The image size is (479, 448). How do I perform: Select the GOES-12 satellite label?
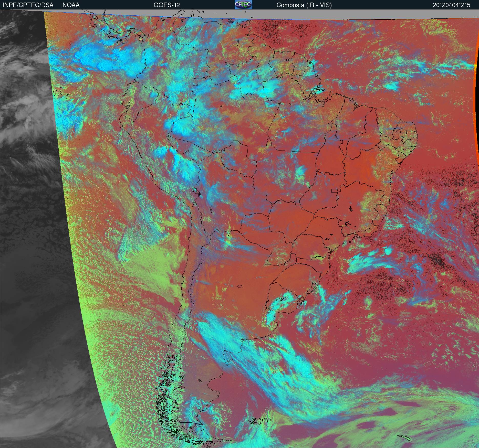point(166,5)
